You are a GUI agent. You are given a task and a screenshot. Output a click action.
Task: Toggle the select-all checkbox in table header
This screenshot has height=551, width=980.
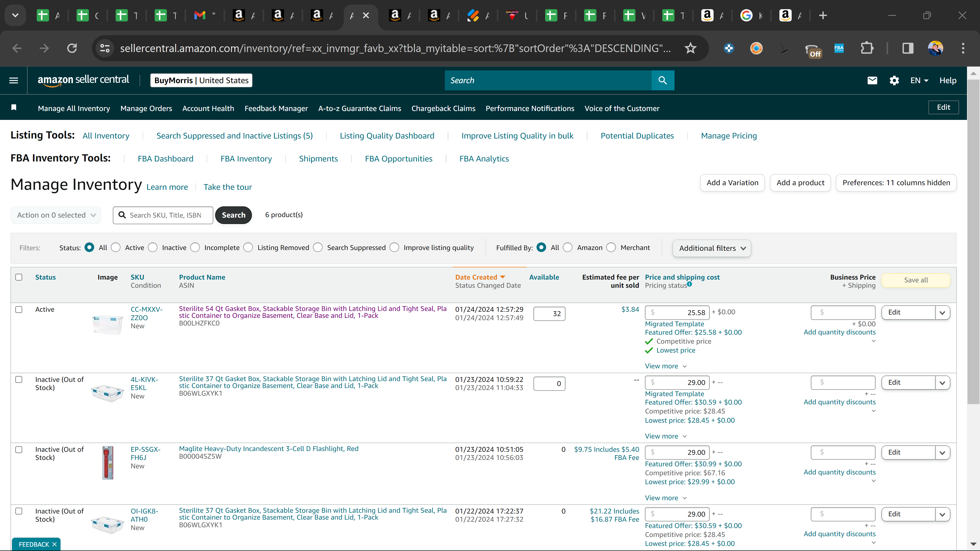[19, 277]
